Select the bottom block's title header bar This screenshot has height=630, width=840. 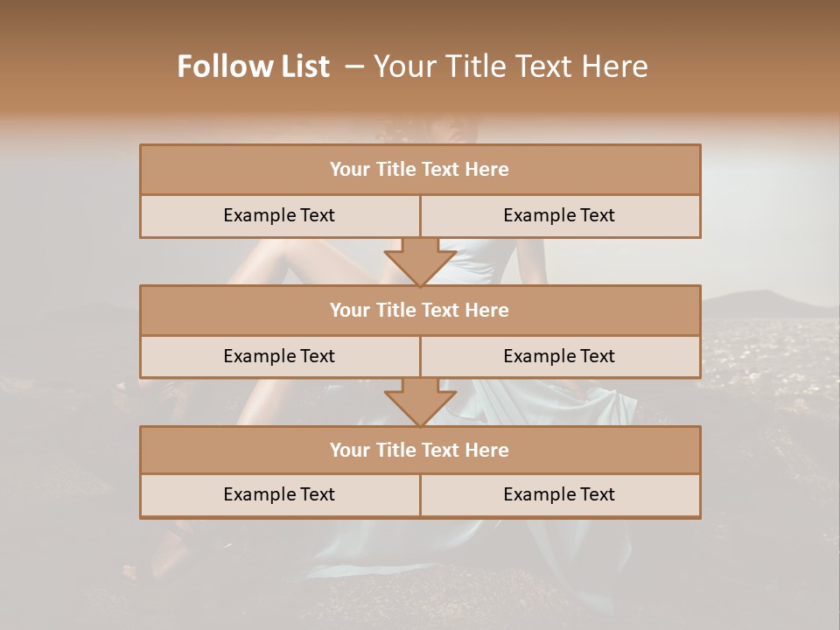point(420,450)
